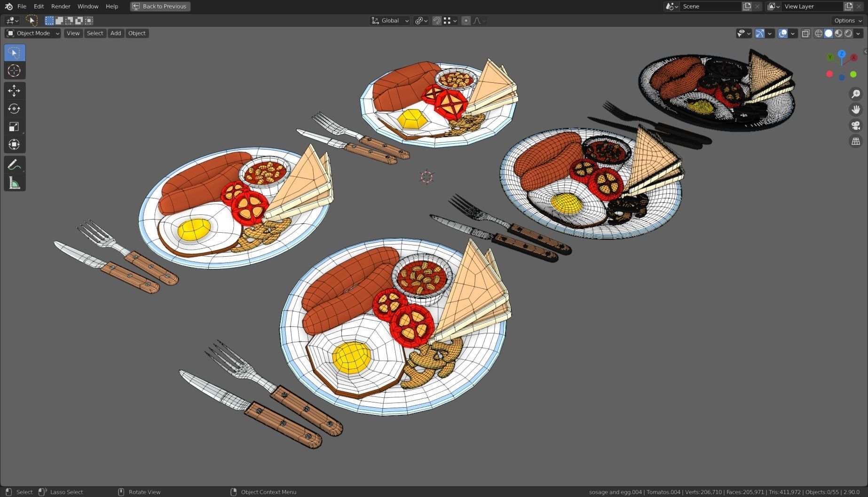Image resolution: width=868 pixels, height=497 pixels.
Task: Open the viewport Object menu
Action: (137, 33)
